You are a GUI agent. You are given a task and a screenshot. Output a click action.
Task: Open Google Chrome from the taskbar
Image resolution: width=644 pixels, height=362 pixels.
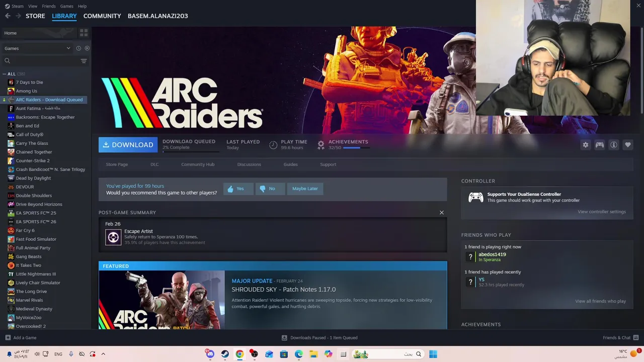pyautogui.click(x=239, y=354)
